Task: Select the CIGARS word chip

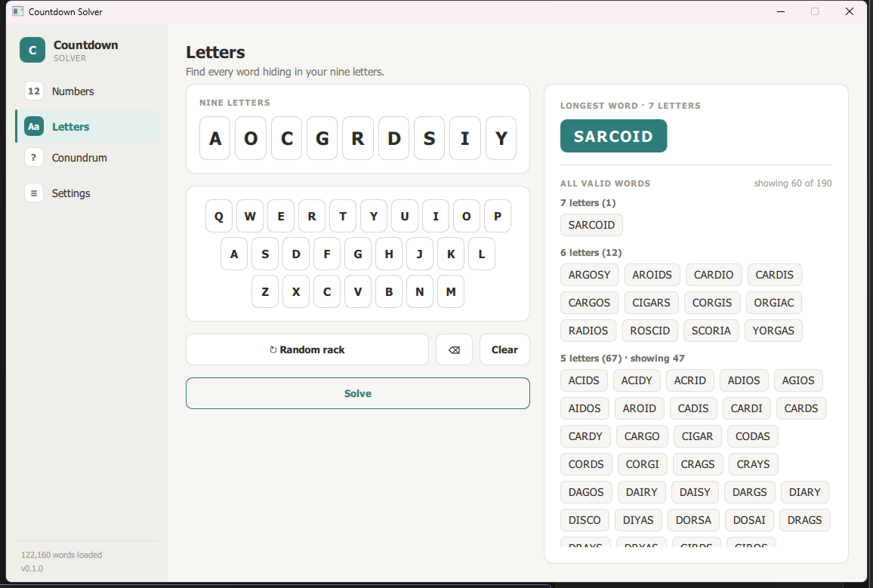Action: pyautogui.click(x=652, y=303)
